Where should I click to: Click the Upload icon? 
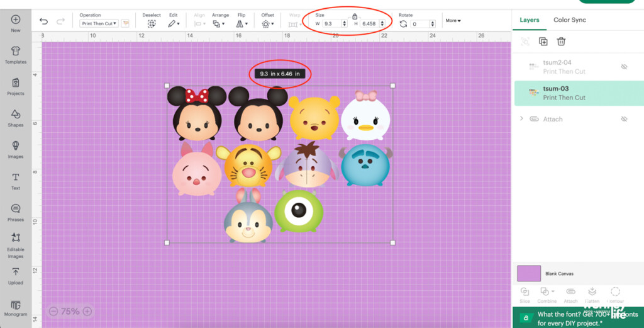pyautogui.click(x=16, y=272)
